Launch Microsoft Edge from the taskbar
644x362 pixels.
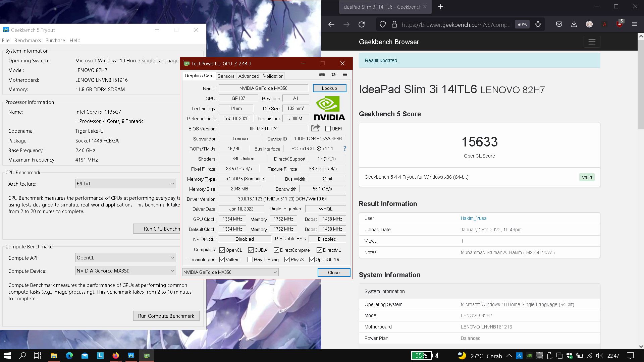click(x=69, y=356)
